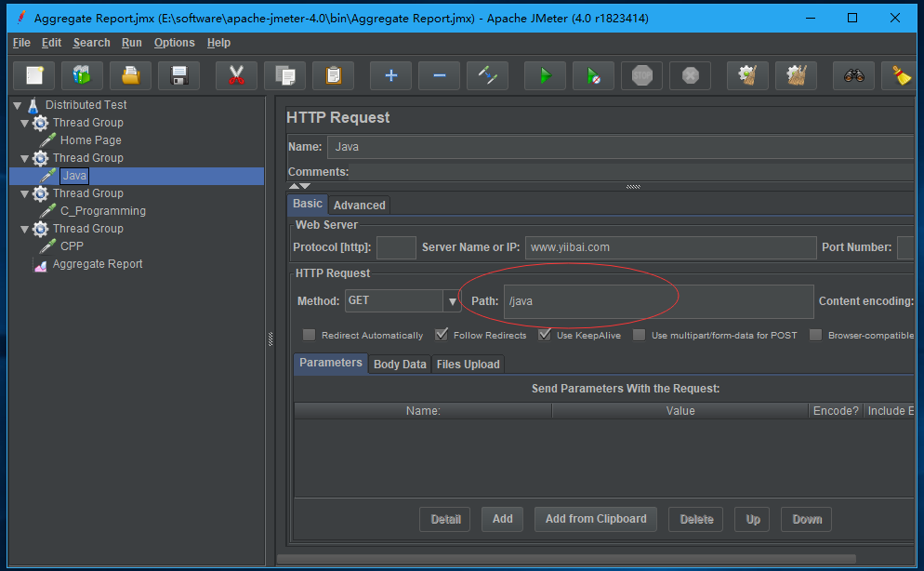Collapse the Distributed Test tree node
Image resolution: width=924 pixels, height=571 pixels.
point(17,105)
